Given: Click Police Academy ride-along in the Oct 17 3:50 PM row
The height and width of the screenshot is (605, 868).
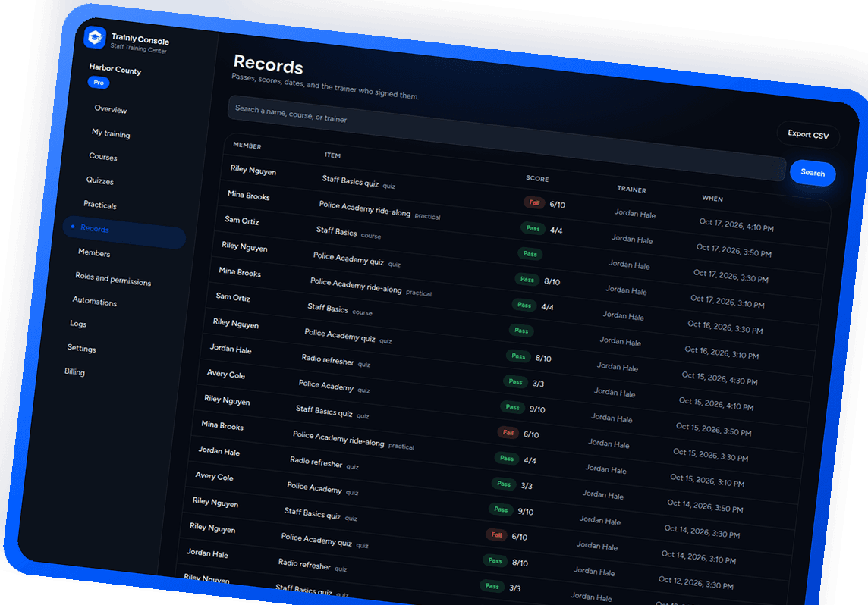Looking at the screenshot, I should pyautogui.click(x=365, y=208).
